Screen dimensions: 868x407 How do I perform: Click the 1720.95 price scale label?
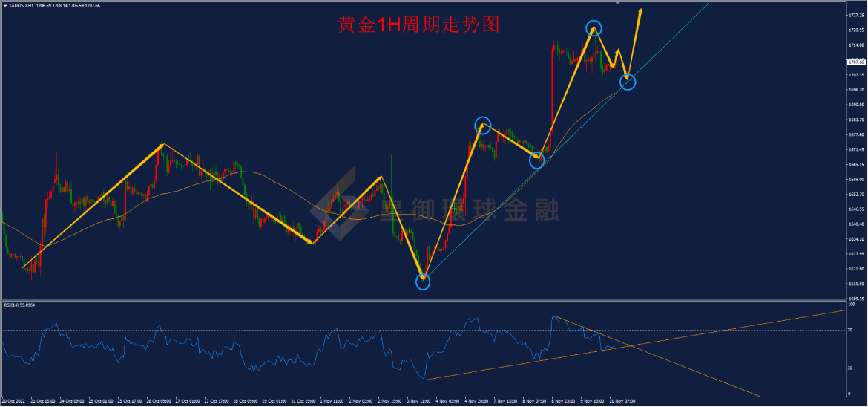856,30
